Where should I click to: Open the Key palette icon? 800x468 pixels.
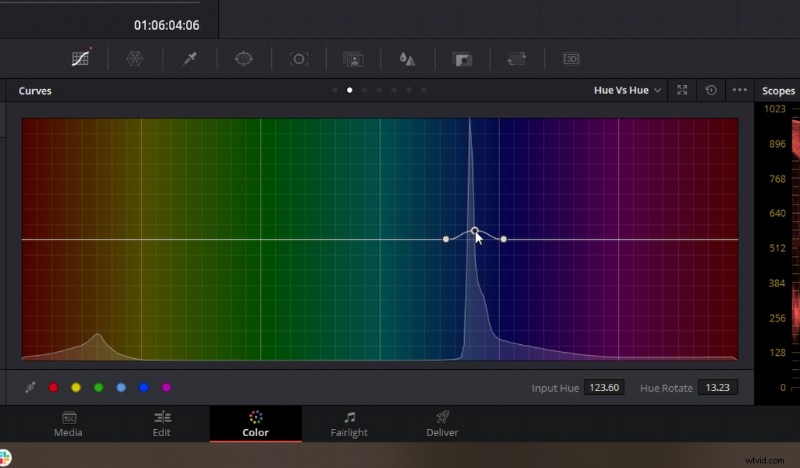tap(462, 59)
